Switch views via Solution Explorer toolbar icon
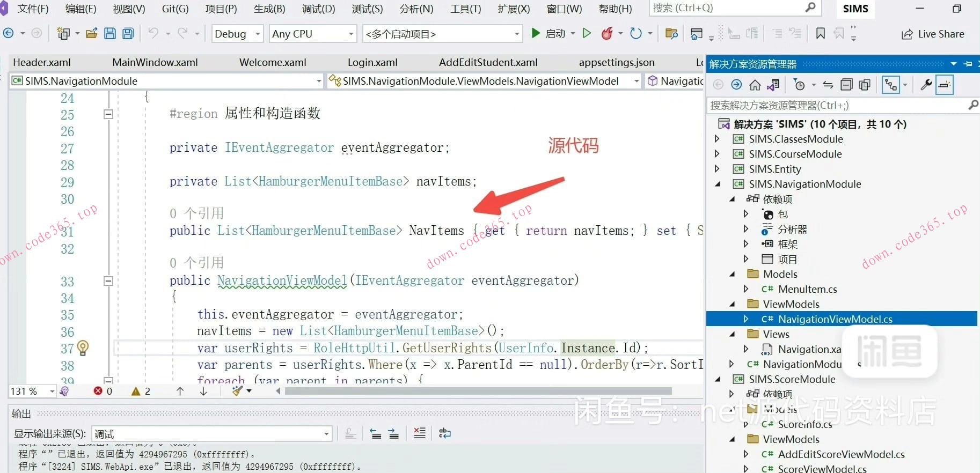 click(773, 85)
